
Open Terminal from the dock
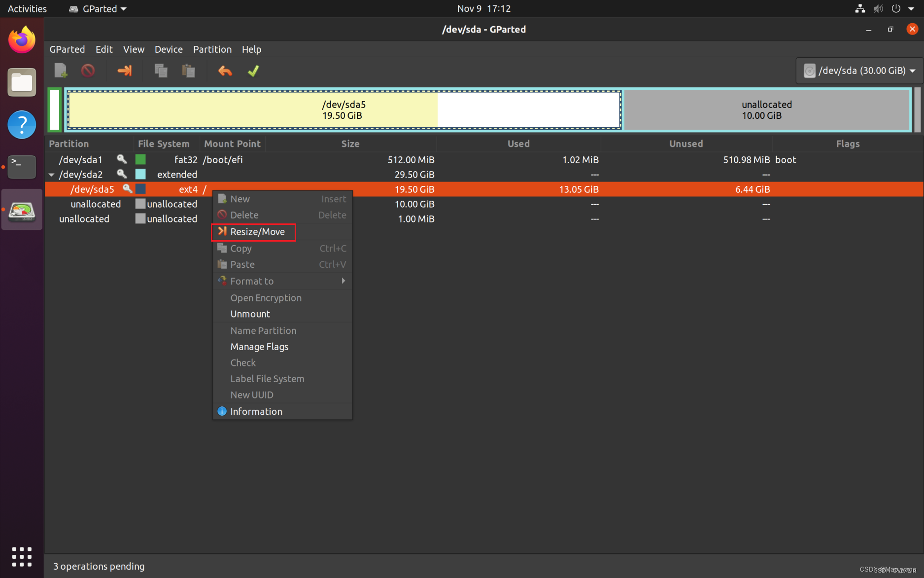point(22,167)
